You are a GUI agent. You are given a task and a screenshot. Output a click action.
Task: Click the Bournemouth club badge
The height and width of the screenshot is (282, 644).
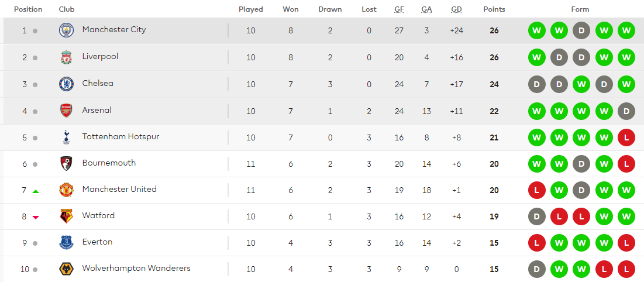(66, 164)
